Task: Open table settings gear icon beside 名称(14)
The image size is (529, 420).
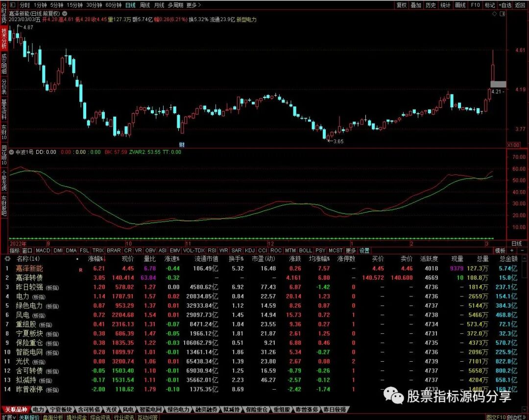Action: click(7, 259)
